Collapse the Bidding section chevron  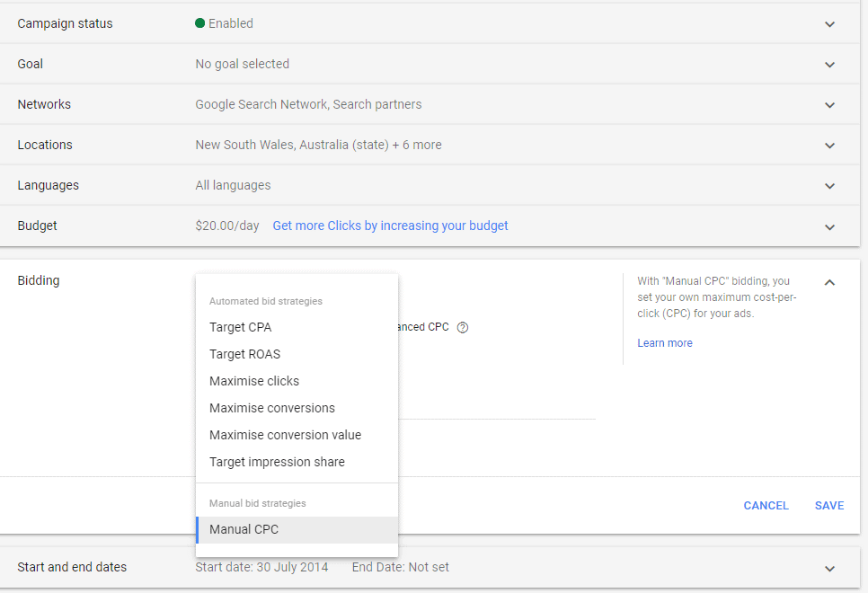[x=829, y=282]
